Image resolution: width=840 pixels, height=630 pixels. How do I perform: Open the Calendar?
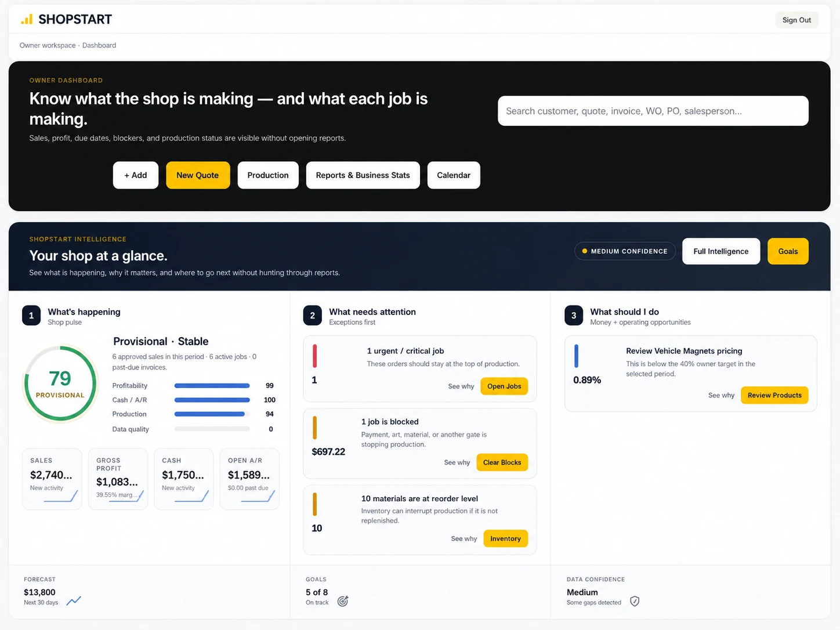point(454,175)
